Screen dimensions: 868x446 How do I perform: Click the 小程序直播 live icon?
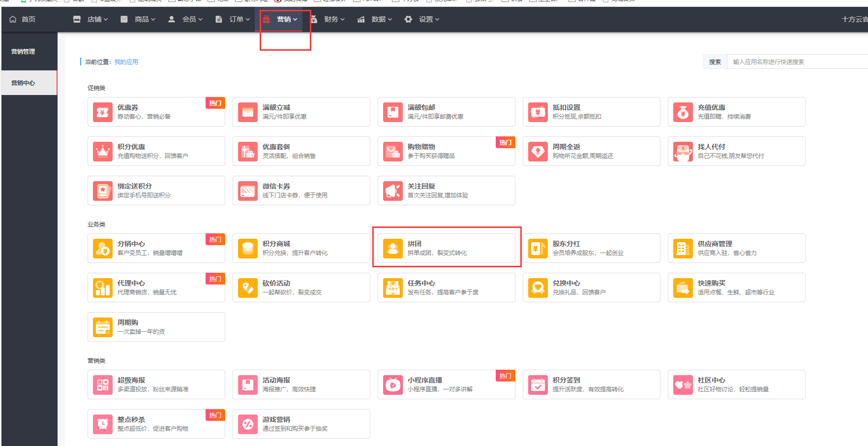(393, 385)
